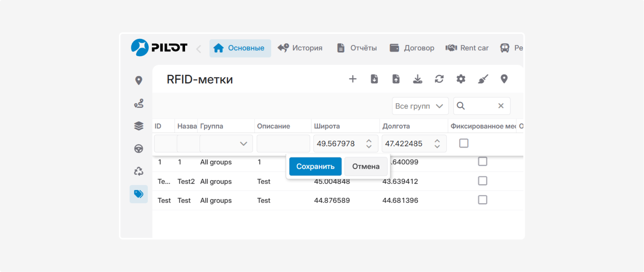The image size is (644, 272).
Task: Click longitude value 43.639412
Action: click(400, 182)
